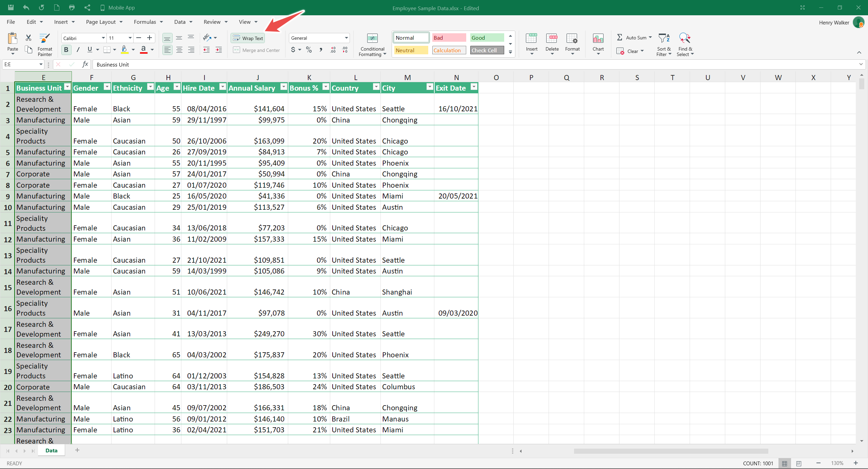Apply the yellow fill color
The height and width of the screenshot is (469, 868).
124,50
